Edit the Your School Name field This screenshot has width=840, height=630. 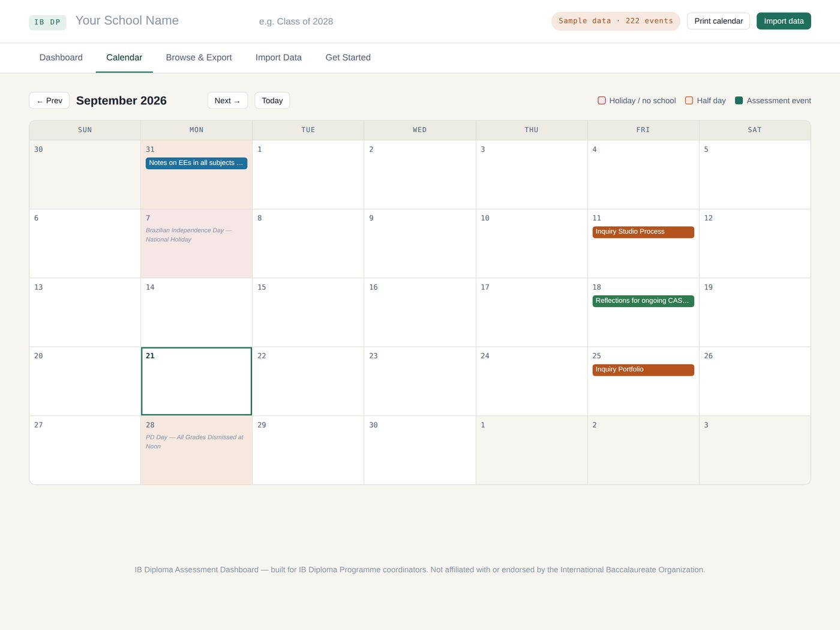coord(159,20)
